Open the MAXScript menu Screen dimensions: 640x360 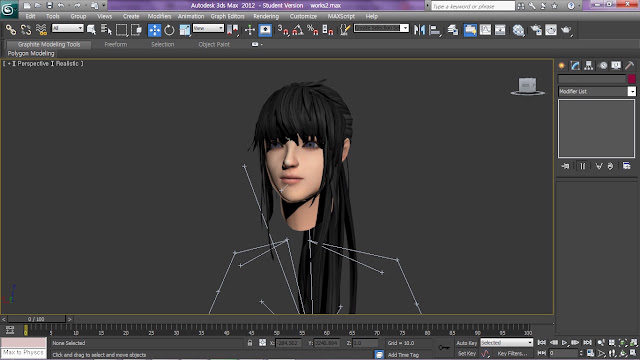coord(341,16)
